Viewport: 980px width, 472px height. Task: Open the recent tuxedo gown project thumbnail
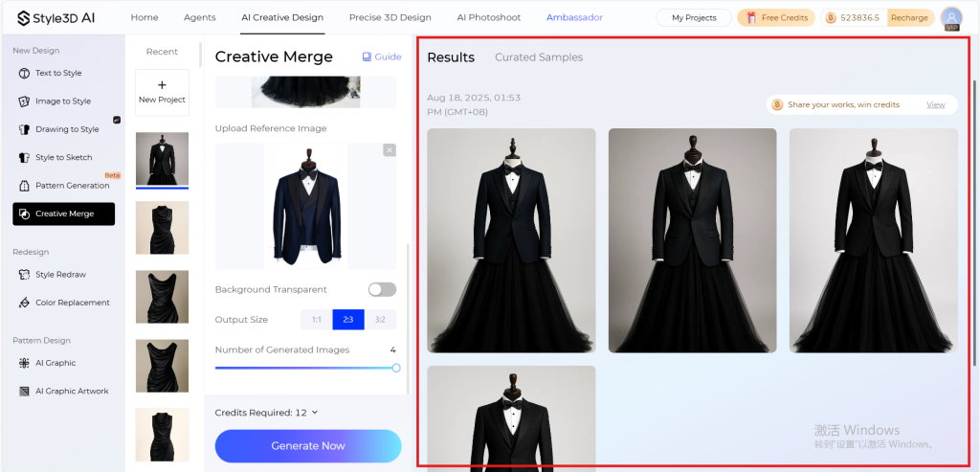[162, 159]
